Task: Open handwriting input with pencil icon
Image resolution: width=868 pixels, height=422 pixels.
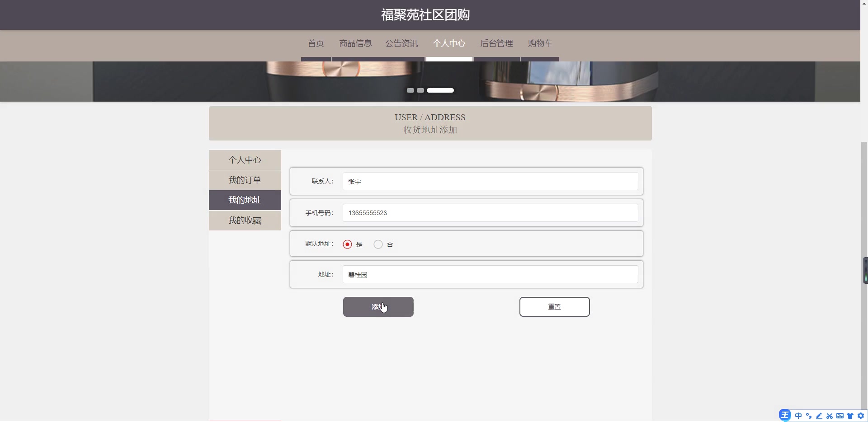Action: coord(819,416)
